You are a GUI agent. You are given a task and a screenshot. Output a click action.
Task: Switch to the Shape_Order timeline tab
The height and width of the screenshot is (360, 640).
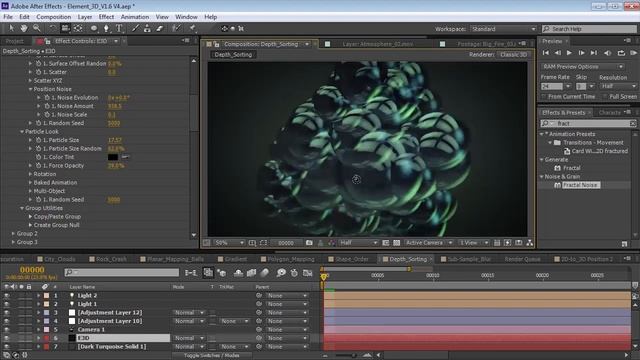[351, 259]
